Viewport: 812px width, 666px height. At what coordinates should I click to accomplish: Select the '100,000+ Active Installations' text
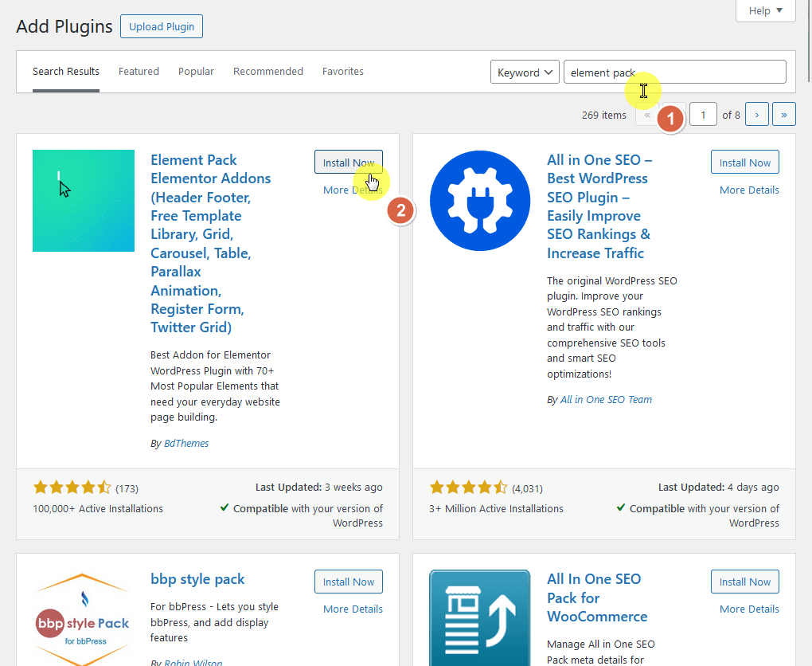98,508
